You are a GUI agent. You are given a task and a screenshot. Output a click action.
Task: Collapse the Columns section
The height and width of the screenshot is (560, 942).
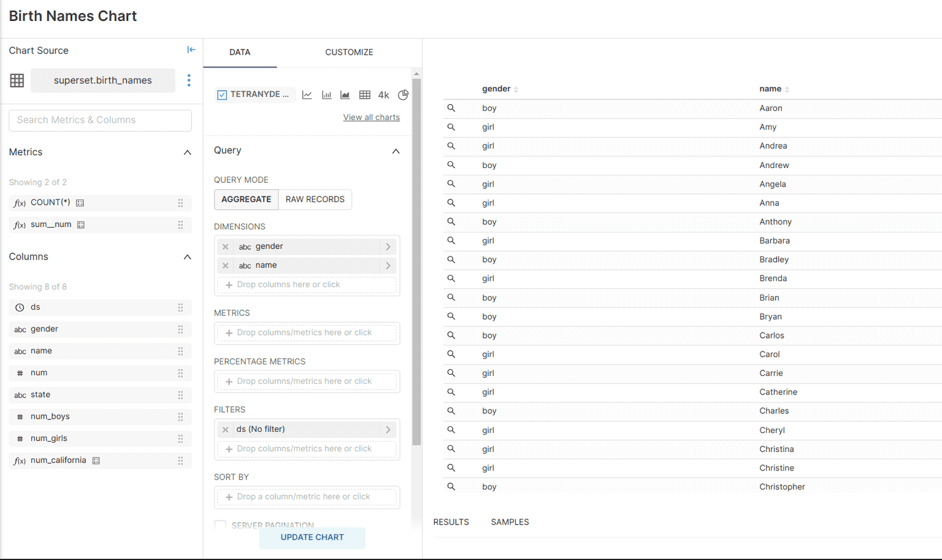pos(187,257)
